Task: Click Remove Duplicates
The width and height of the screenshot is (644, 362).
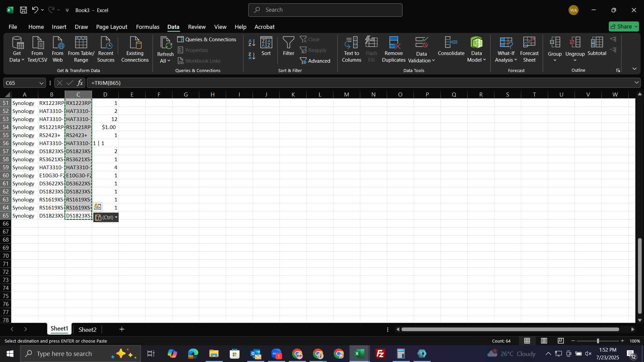Action: tap(394, 50)
